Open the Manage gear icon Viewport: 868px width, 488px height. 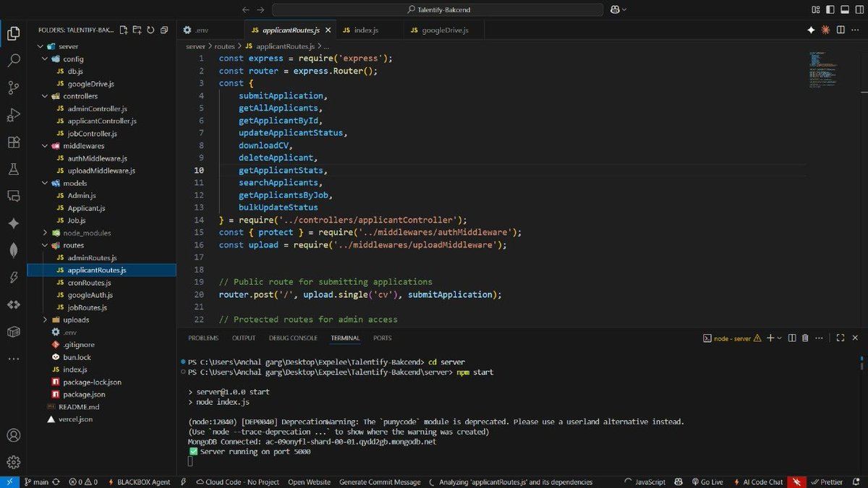point(13,463)
